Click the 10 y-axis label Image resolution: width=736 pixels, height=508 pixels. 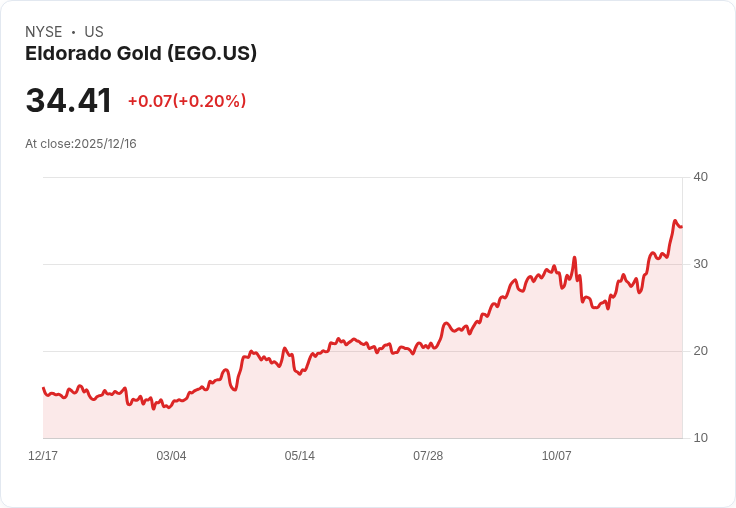[x=700, y=438]
